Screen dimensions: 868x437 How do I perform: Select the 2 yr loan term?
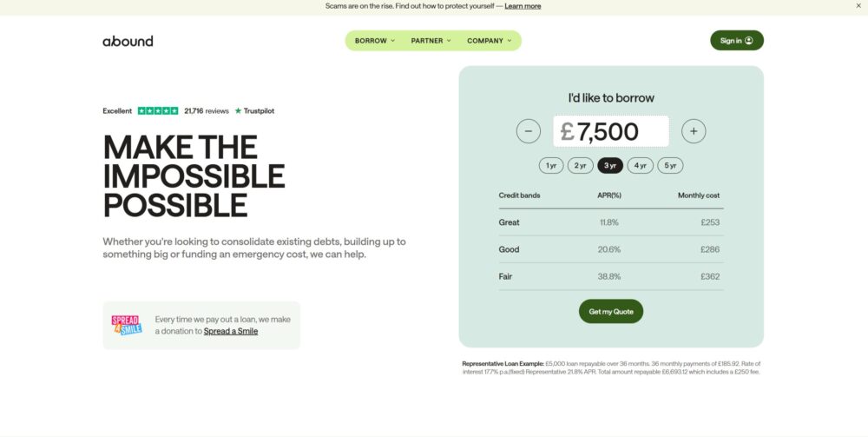pyautogui.click(x=580, y=165)
